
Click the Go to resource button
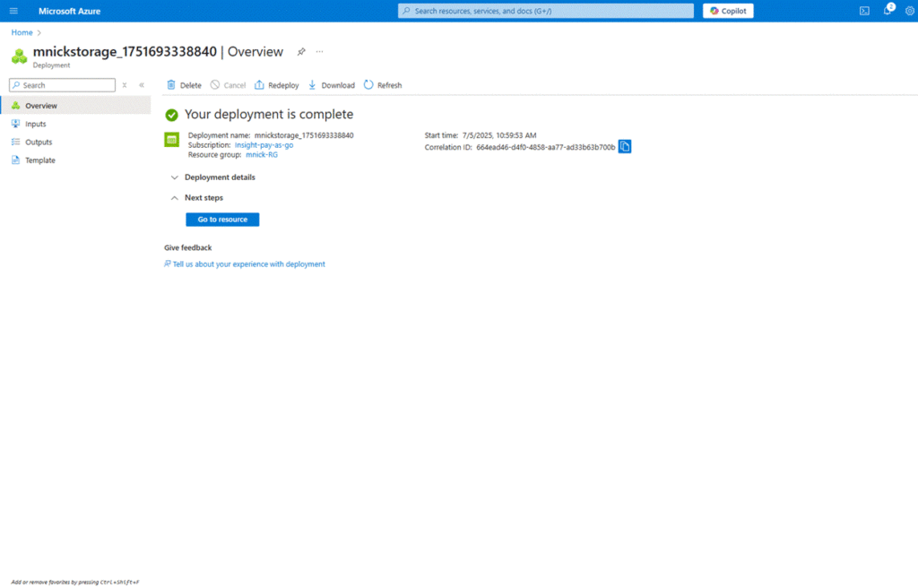tap(222, 220)
